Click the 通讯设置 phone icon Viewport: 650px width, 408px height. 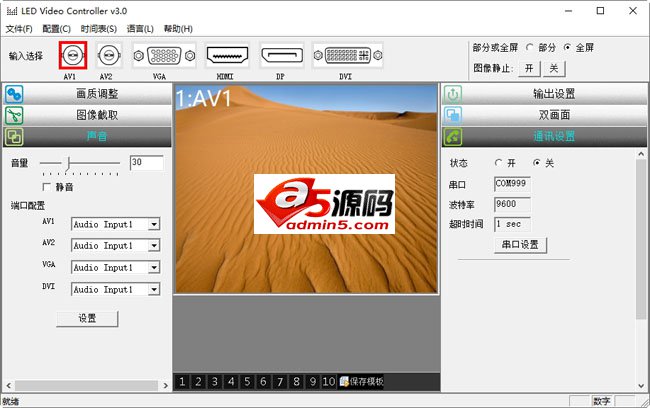pyautogui.click(x=452, y=136)
